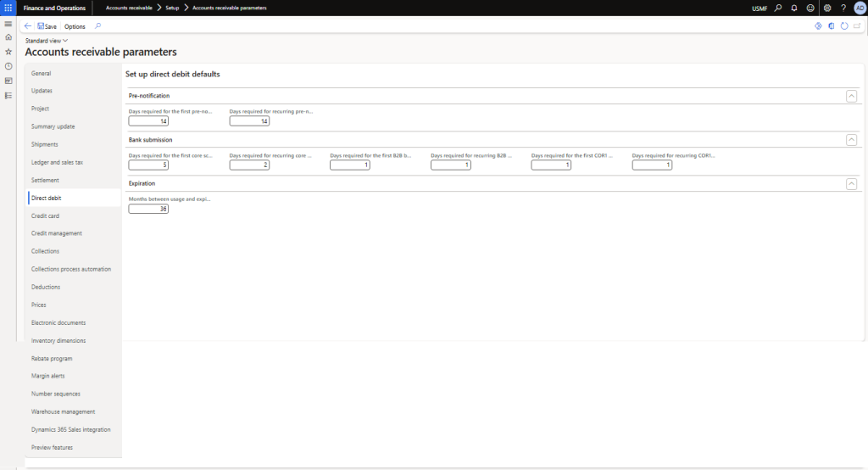868x470 pixels.
Task: Click the back arrow in action bar
Action: click(x=28, y=26)
